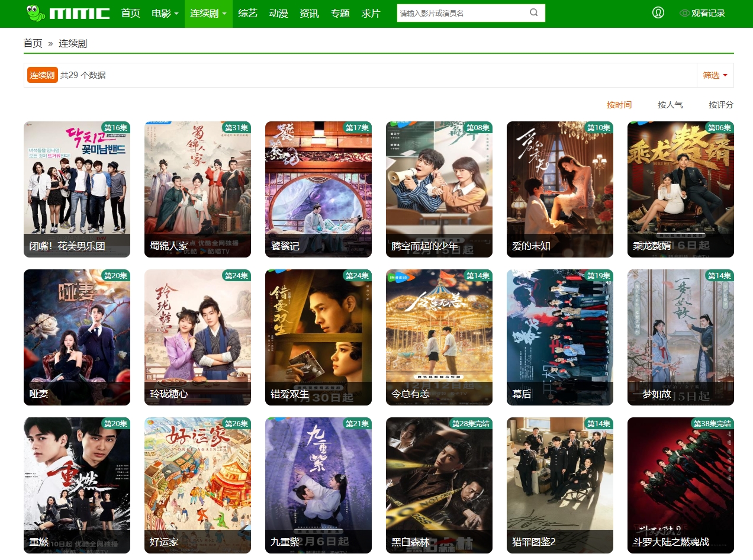The image size is (753, 560).
Task: Expand the 筛选 filter dropdown
Action: click(715, 75)
